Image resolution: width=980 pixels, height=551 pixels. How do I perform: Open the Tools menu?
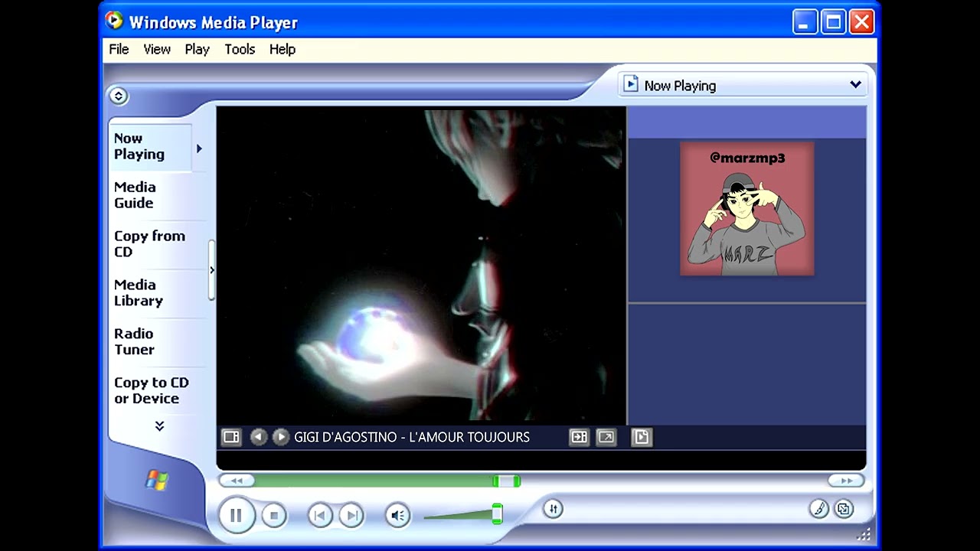[240, 49]
